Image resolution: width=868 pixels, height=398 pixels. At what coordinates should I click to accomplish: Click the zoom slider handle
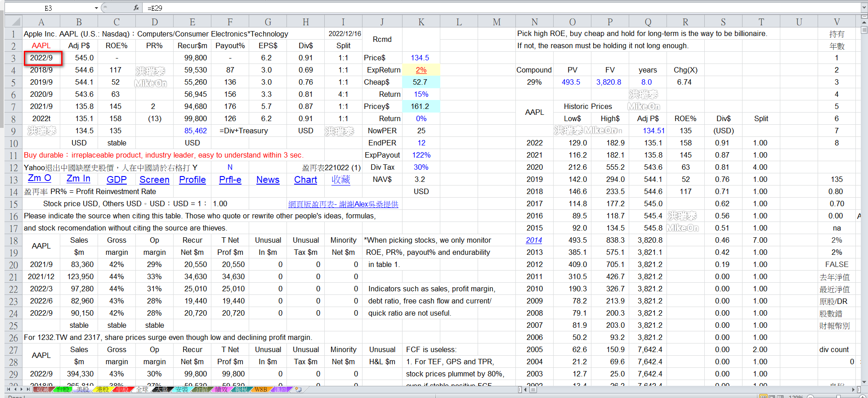(838, 397)
